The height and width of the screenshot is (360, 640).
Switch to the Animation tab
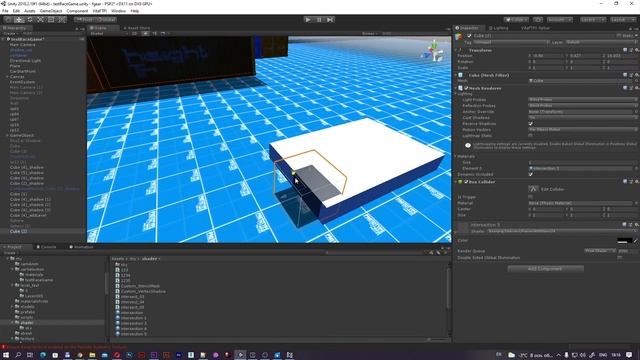pos(81,247)
